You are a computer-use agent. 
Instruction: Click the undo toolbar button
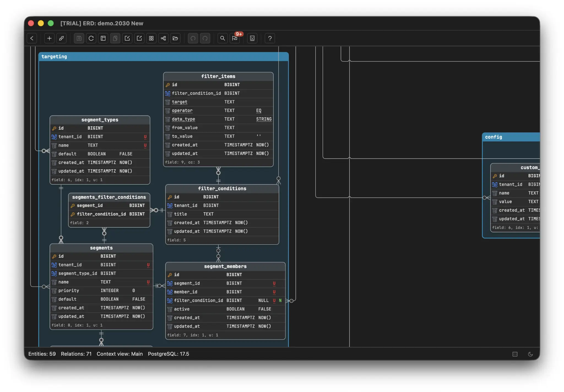coord(193,38)
